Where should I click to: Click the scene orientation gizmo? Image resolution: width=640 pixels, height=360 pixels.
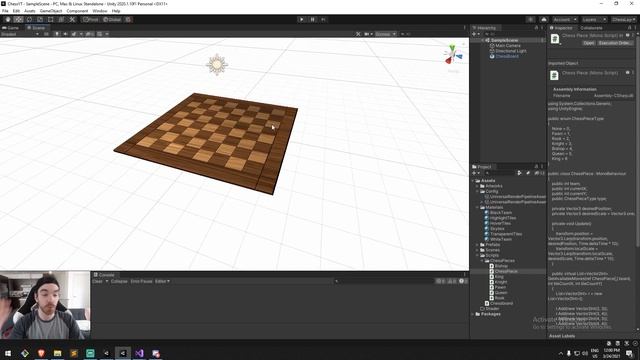click(x=452, y=55)
